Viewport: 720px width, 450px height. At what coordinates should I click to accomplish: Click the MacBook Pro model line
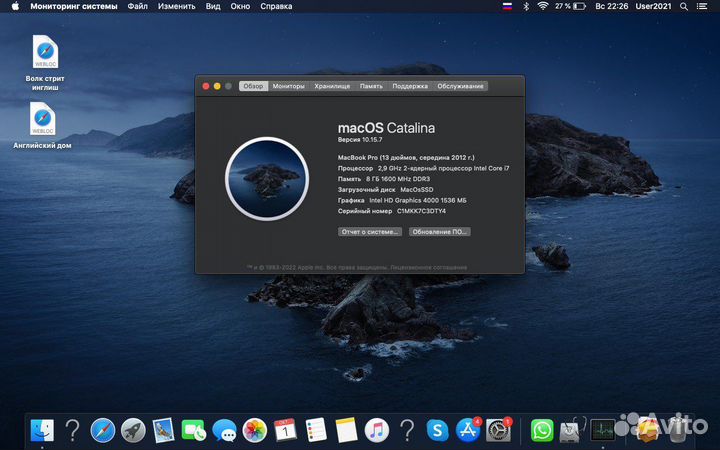406,158
